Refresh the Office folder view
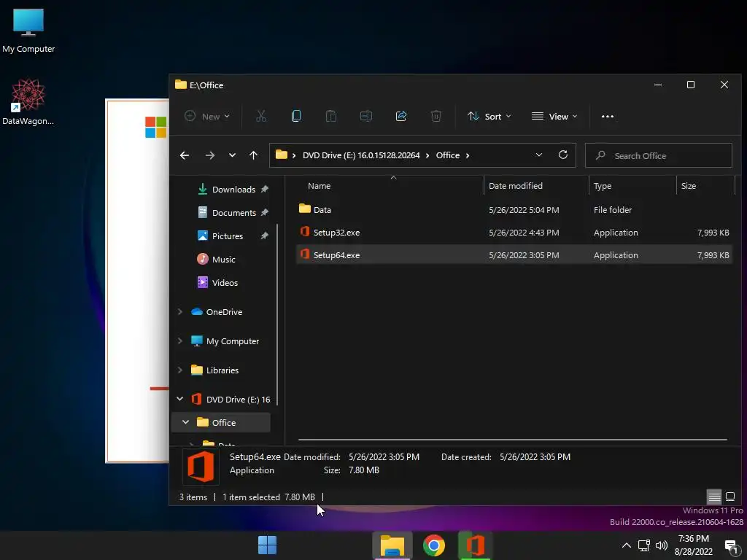 pos(562,155)
